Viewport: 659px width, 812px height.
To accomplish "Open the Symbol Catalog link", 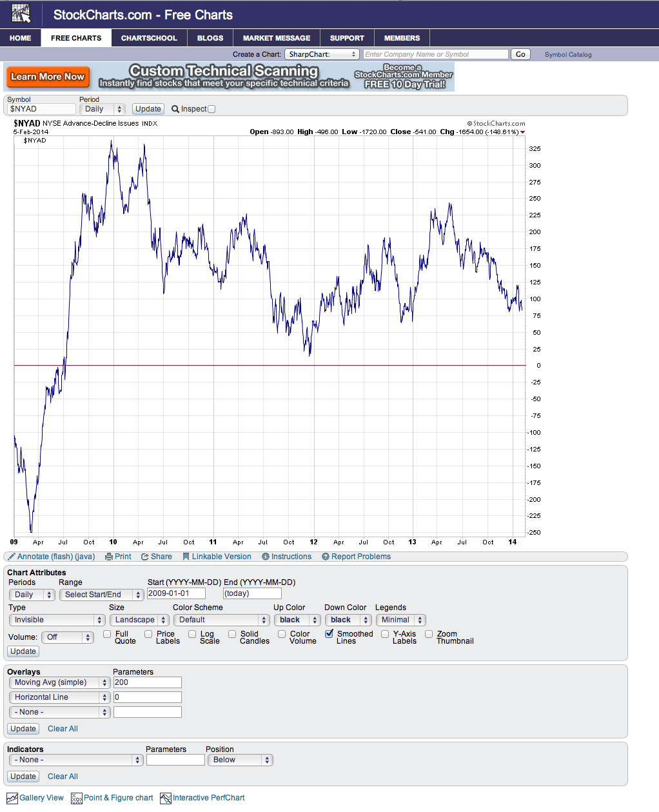I will (568, 55).
